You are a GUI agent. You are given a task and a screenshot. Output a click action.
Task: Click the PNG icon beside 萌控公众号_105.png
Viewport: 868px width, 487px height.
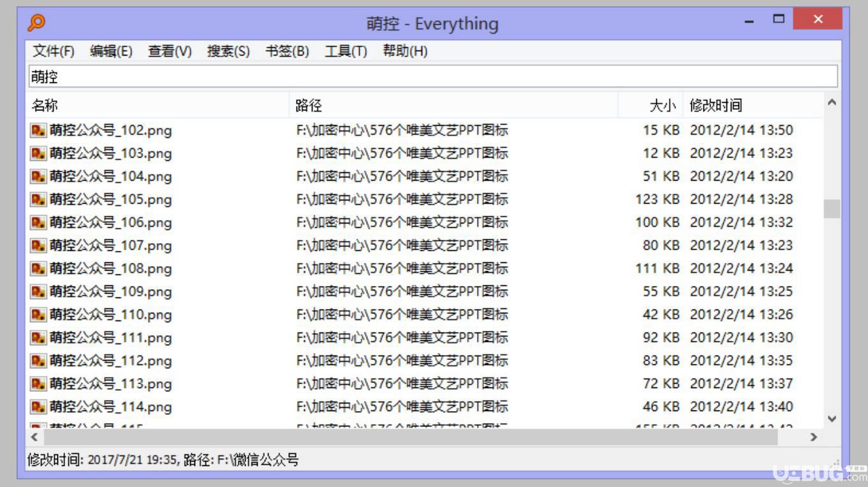coord(39,200)
